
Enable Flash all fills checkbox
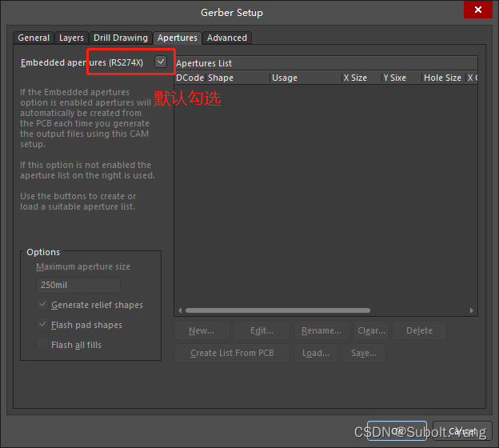pyautogui.click(x=42, y=345)
